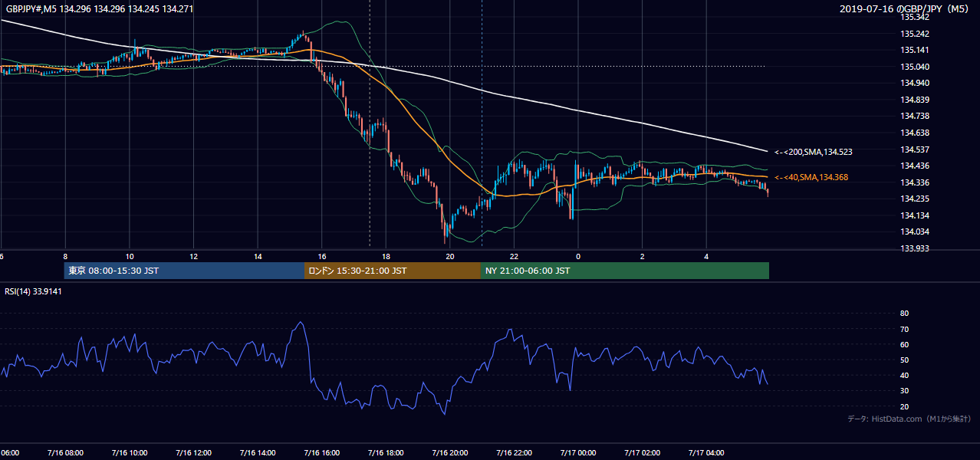This screenshot has width=980, height=460.
Task: Click price axis value 134.436
Action: (x=915, y=166)
